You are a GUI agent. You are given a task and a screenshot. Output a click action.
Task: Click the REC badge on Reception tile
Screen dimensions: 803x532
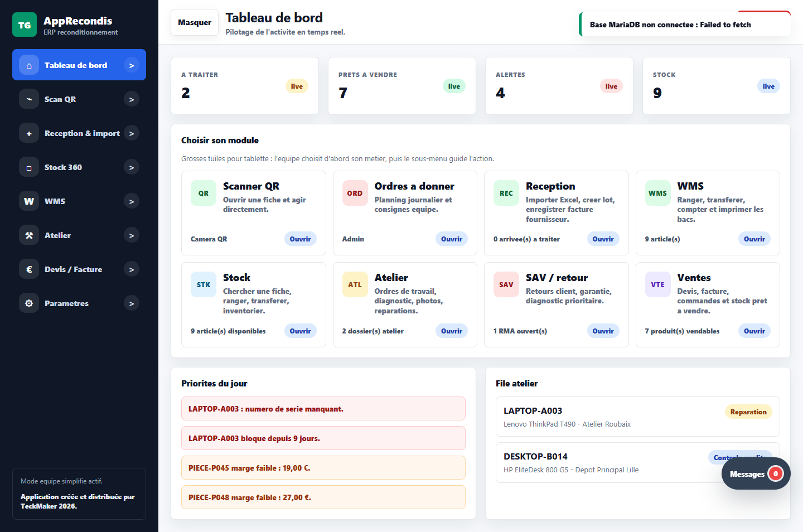506,193
